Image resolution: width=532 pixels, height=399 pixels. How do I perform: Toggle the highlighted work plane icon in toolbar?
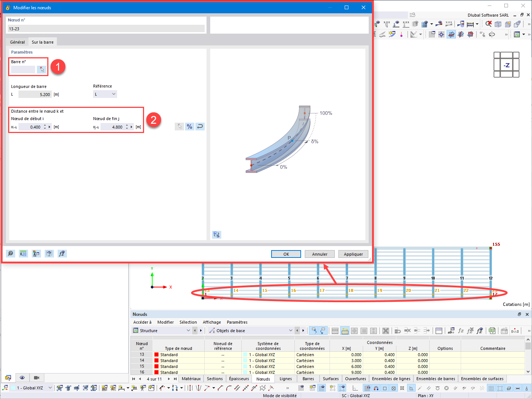point(451,34)
